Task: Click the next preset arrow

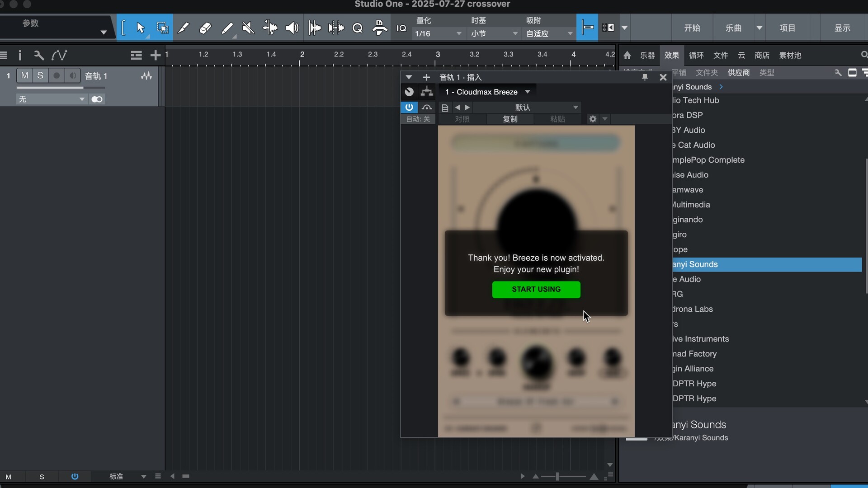Action: [467, 107]
